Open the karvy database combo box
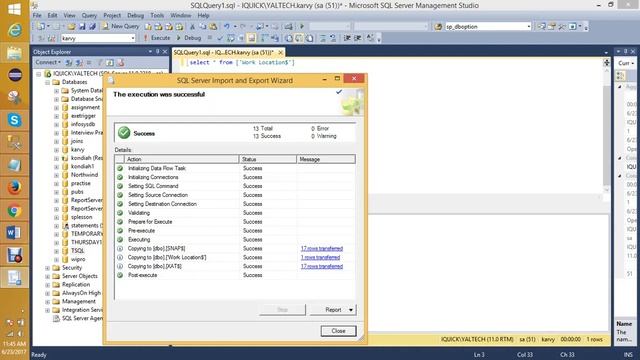The width and height of the screenshot is (640, 360). coord(98,38)
